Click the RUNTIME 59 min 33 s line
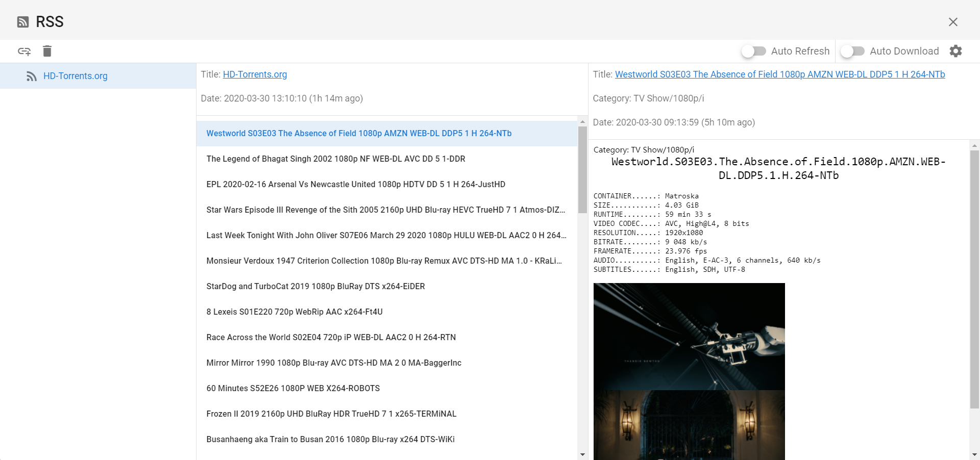This screenshot has height=460, width=980. click(652, 215)
